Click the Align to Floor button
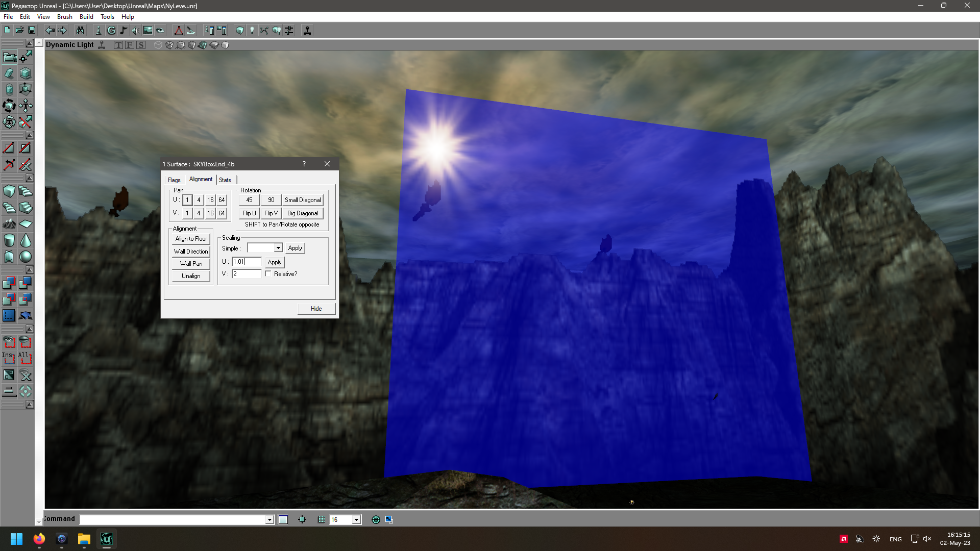The image size is (980, 551). (x=191, y=239)
